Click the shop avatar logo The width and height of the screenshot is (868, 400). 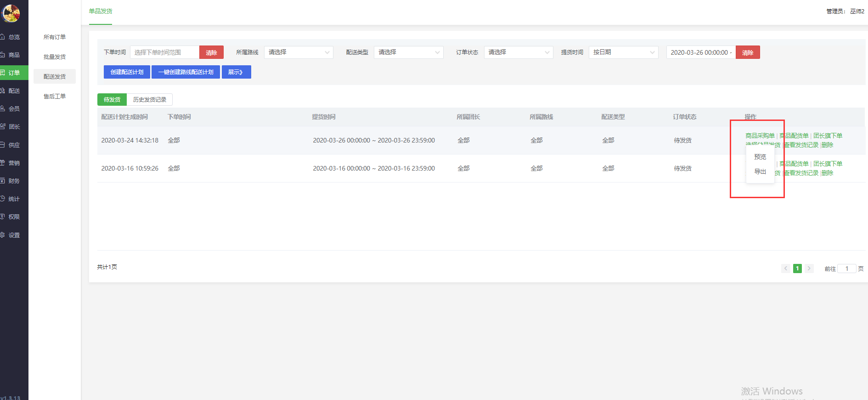coord(11,13)
